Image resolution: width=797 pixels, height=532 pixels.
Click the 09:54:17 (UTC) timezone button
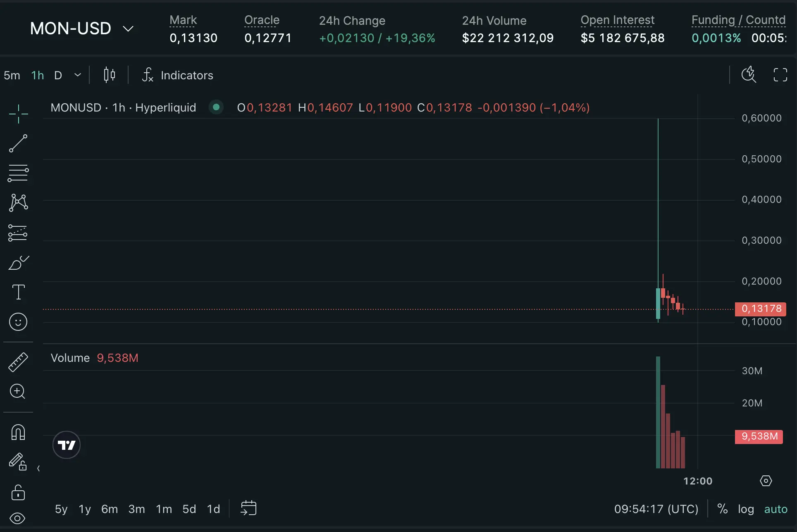(656, 509)
